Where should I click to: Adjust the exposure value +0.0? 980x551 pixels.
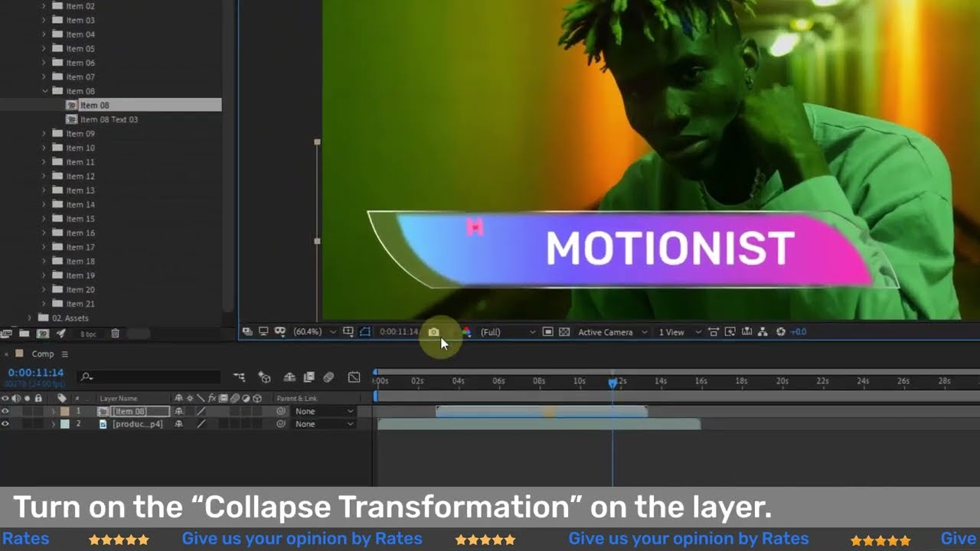(799, 332)
